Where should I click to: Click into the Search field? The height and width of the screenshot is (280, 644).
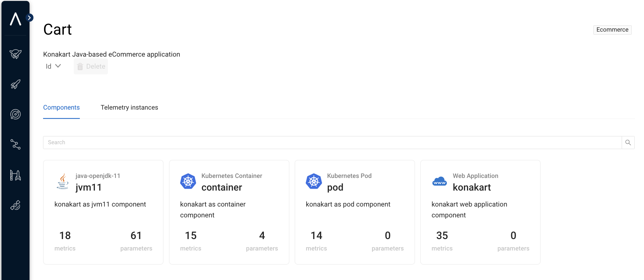[x=331, y=142]
